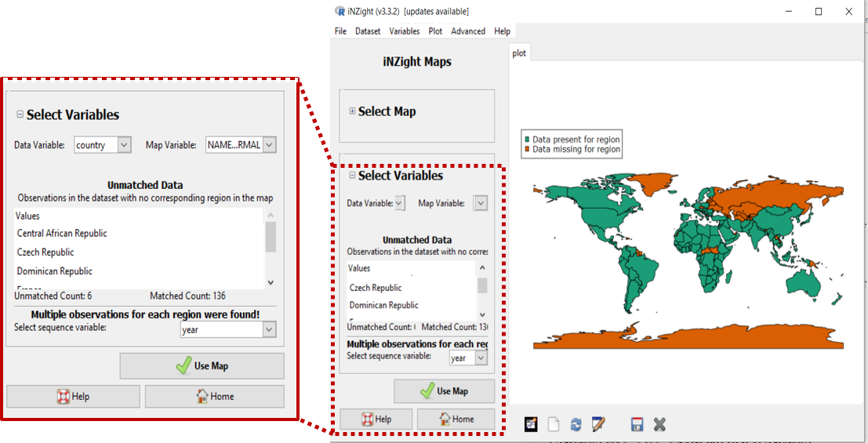The width and height of the screenshot is (868, 443).
Task: Click the blank page icon in the plot toolbar
Action: 554,425
